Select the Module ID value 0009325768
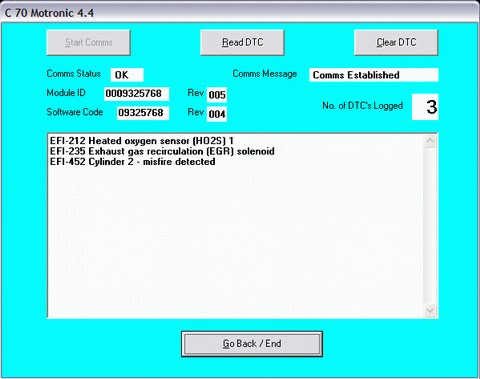The height and width of the screenshot is (379, 480). [136, 94]
